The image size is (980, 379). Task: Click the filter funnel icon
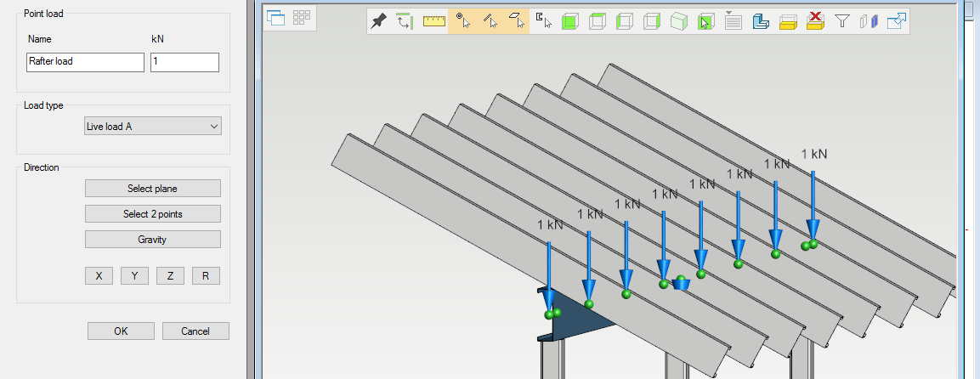tap(841, 21)
